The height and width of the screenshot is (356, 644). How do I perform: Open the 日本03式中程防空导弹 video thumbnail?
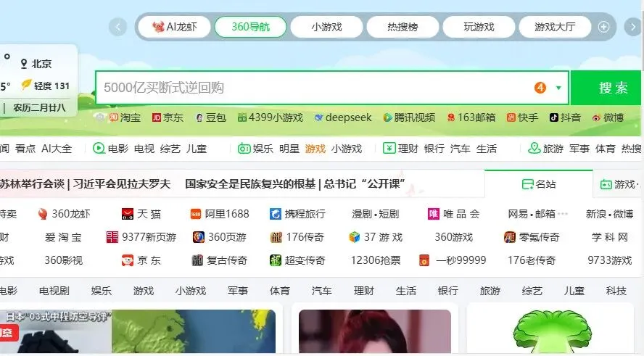point(138,331)
